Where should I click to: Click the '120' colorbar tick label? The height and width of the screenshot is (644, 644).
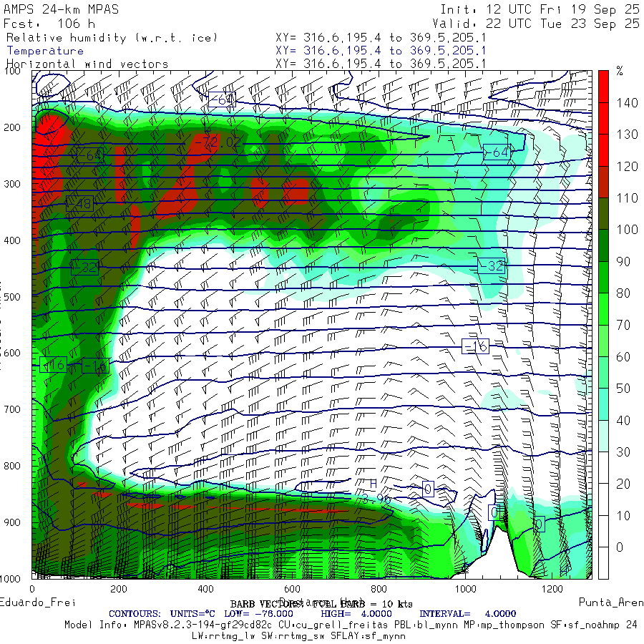pyautogui.click(x=627, y=166)
